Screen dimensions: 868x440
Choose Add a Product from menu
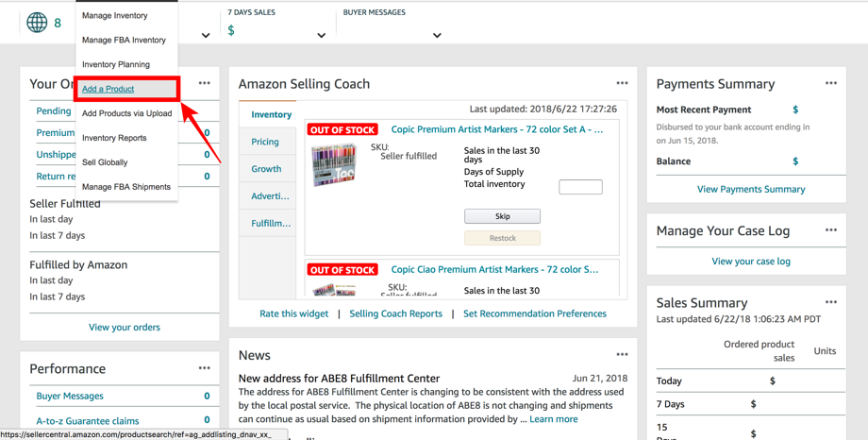tap(108, 89)
